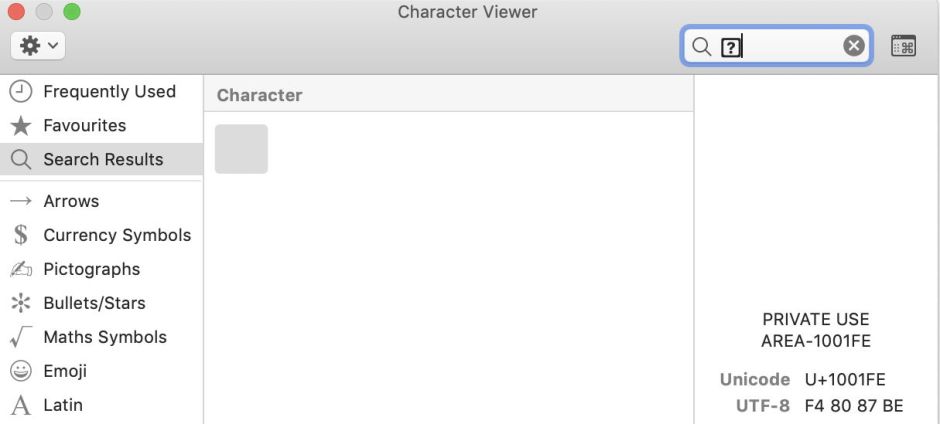Show the Arrows category

[x=71, y=201]
